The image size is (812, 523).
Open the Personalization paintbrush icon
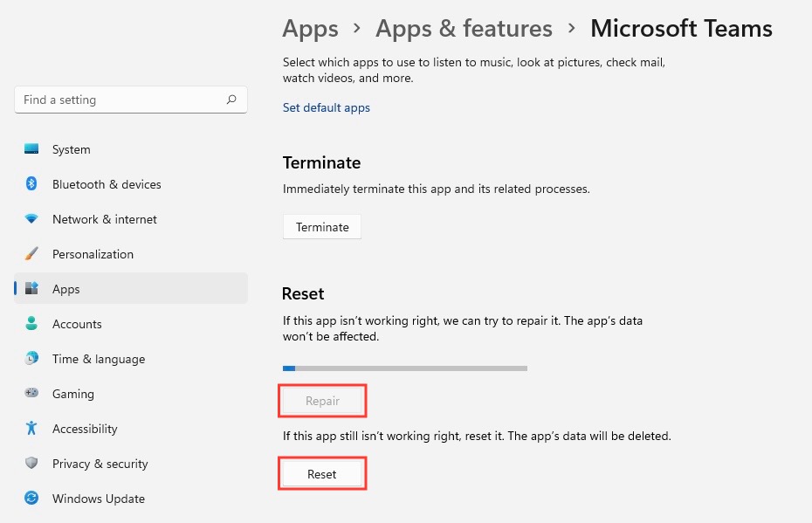(31, 254)
